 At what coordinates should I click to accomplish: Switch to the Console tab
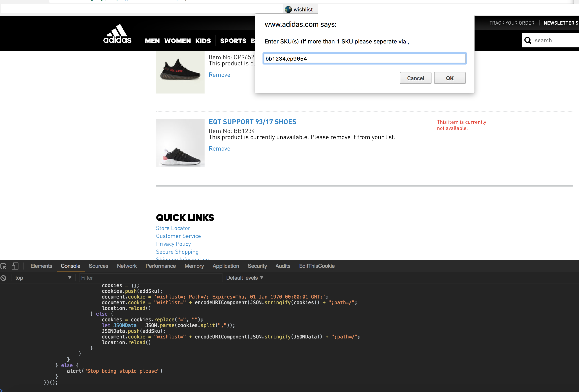tap(70, 266)
